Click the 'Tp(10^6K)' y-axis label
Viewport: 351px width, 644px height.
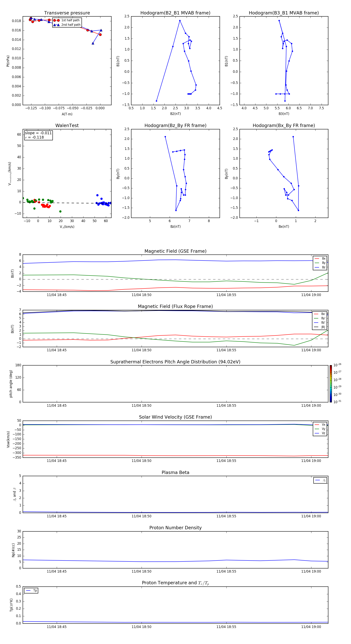[11, 605]
